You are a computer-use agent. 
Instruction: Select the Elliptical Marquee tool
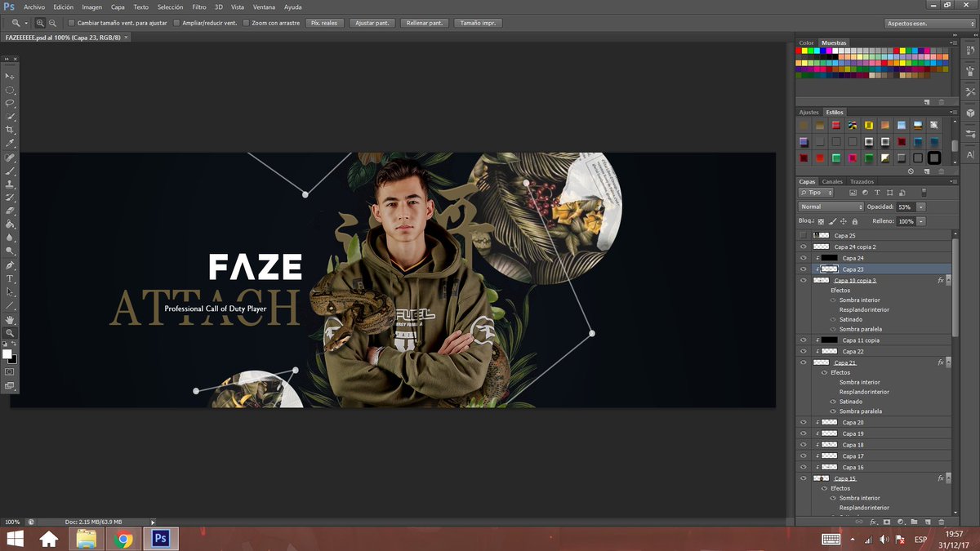10,90
